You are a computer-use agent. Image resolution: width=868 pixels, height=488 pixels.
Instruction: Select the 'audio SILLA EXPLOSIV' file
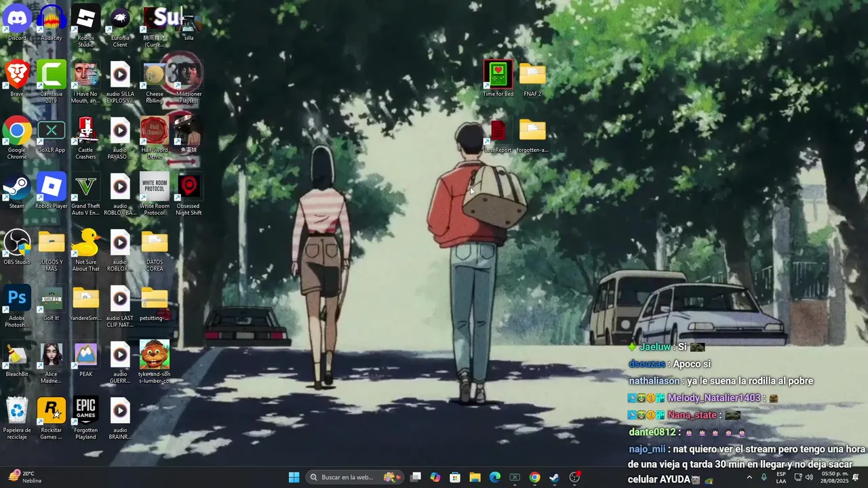pyautogui.click(x=120, y=83)
